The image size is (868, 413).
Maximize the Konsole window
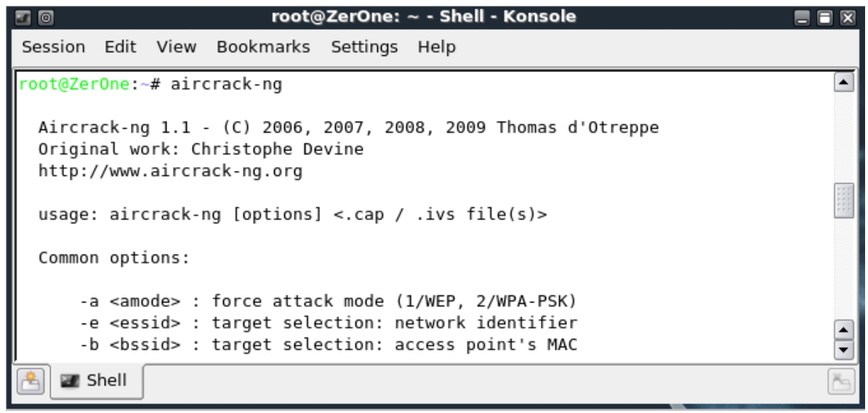(825, 18)
